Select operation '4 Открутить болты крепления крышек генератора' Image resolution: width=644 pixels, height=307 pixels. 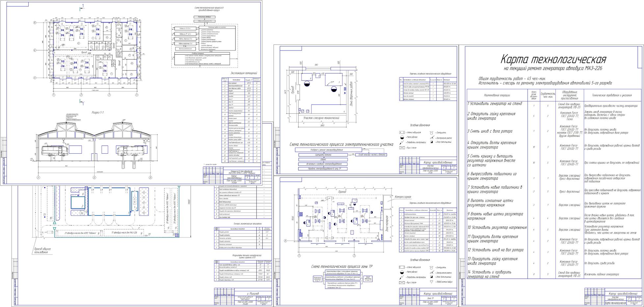pos(492,145)
